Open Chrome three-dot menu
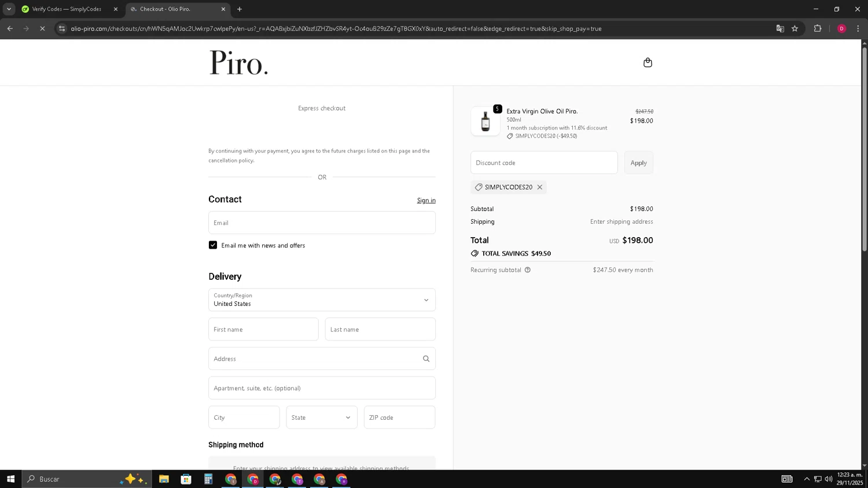The width and height of the screenshot is (868, 488). 858,28
